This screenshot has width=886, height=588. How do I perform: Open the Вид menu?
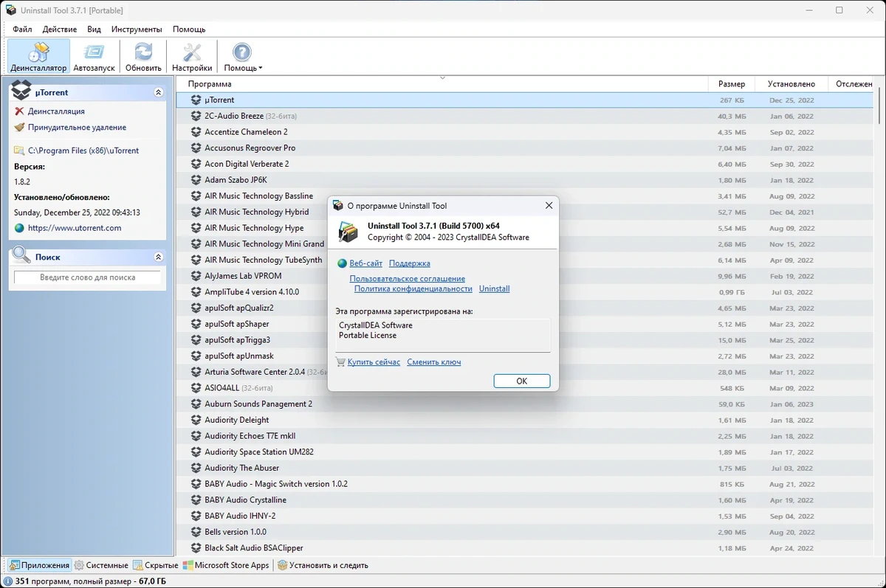tap(94, 30)
